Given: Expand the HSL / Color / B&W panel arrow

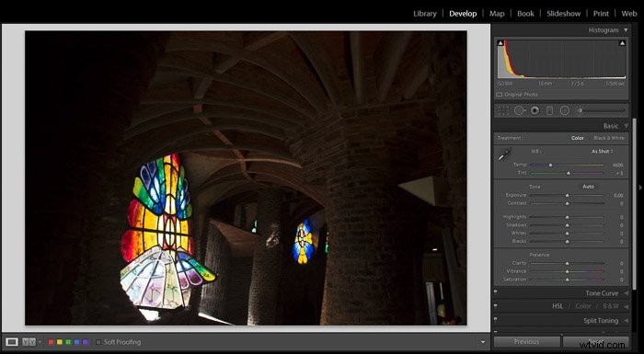Looking at the screenshot, I should (626, 306).
